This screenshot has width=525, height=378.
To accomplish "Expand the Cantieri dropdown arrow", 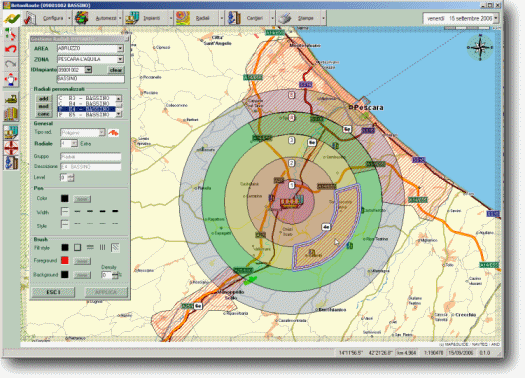I will 272,18.
